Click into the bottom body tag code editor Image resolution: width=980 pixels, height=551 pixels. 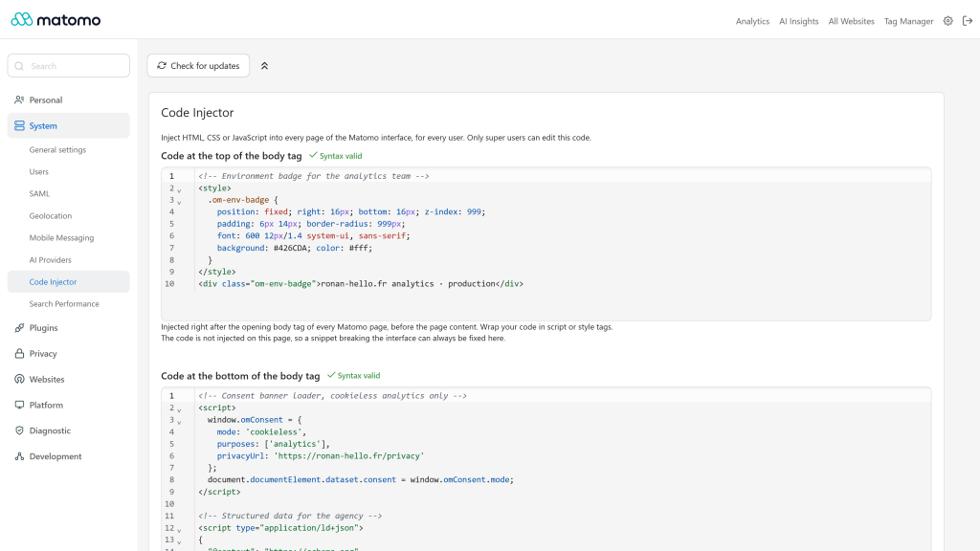point(546,469)
